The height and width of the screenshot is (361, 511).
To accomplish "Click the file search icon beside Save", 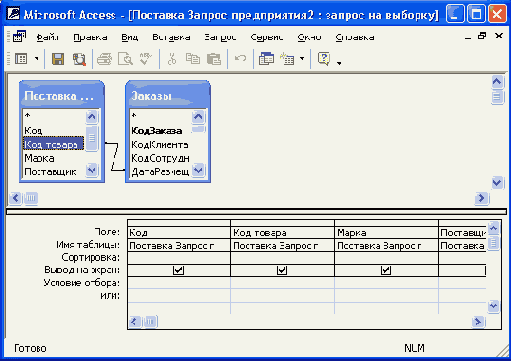I will click(79, 59).
